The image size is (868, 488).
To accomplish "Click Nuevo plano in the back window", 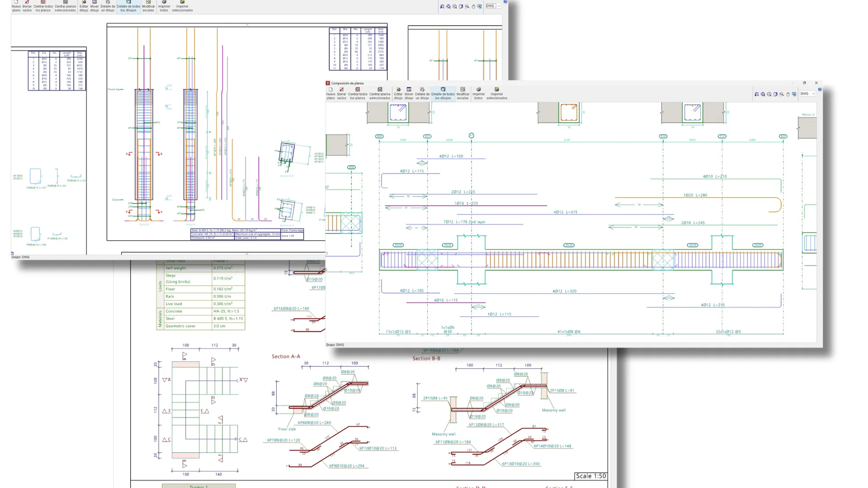I will pyautogui.click(x=16, y=6).
